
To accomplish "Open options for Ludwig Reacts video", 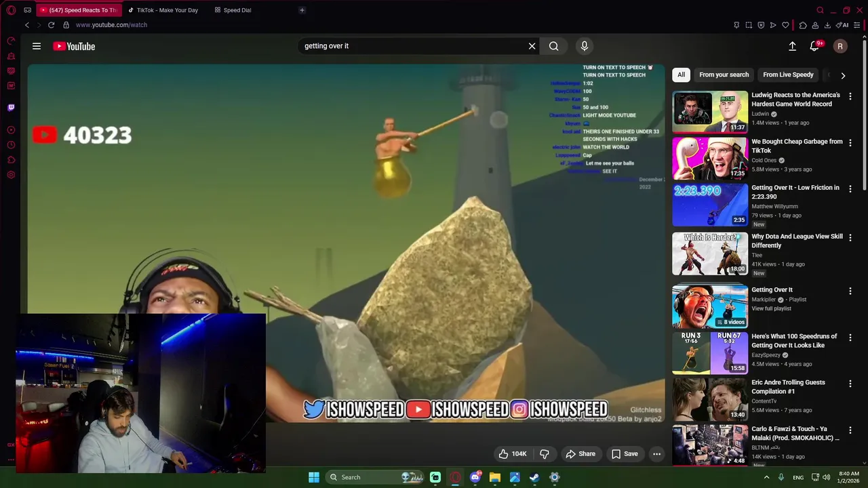I will click(x=850, y=96).
